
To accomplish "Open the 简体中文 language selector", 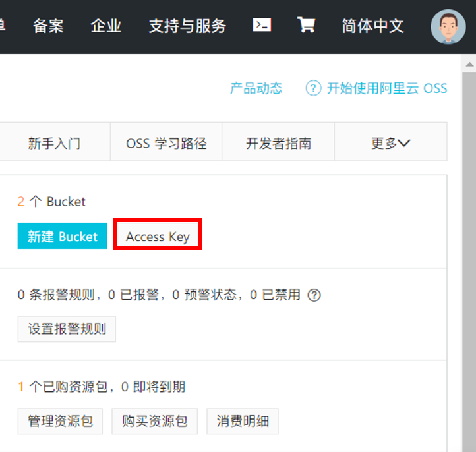I will pyautogui.click(x=372, y=26).
